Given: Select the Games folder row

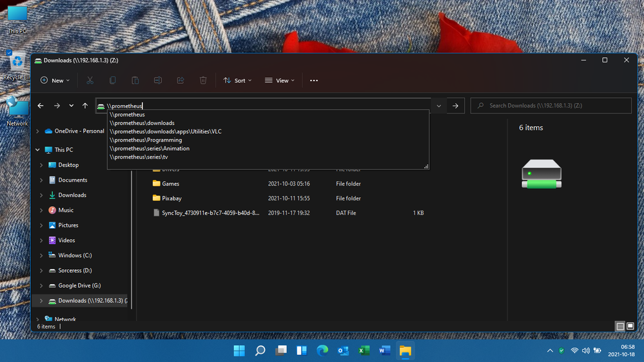Looking at the screenshot, I should click(x=288, y=184).
